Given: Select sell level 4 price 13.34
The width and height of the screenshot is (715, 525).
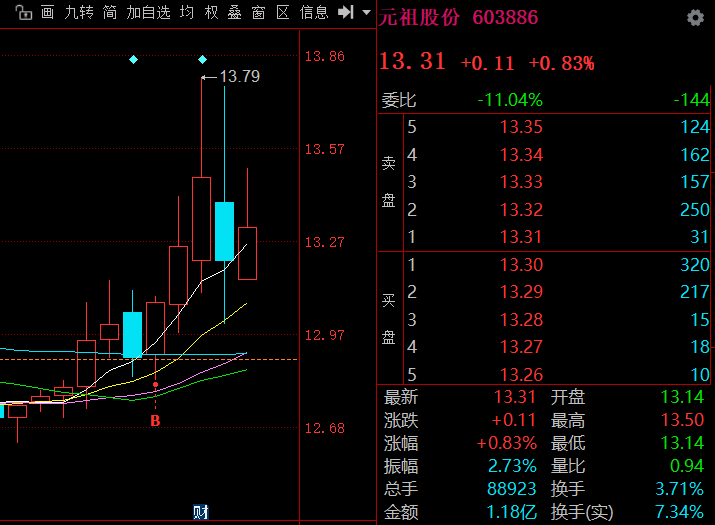Looking at the screenshot, I should tap(521, 155).
